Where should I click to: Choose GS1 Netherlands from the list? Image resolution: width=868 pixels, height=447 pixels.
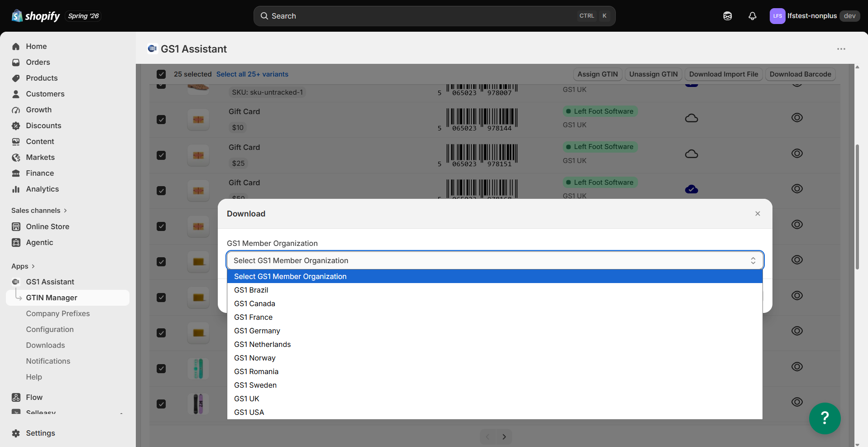pyautogui.click(x=495, y=344)
